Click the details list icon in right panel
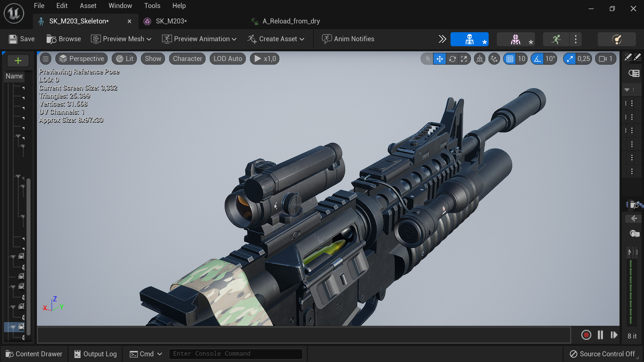 pyautogui.click(x=634, y=73)
